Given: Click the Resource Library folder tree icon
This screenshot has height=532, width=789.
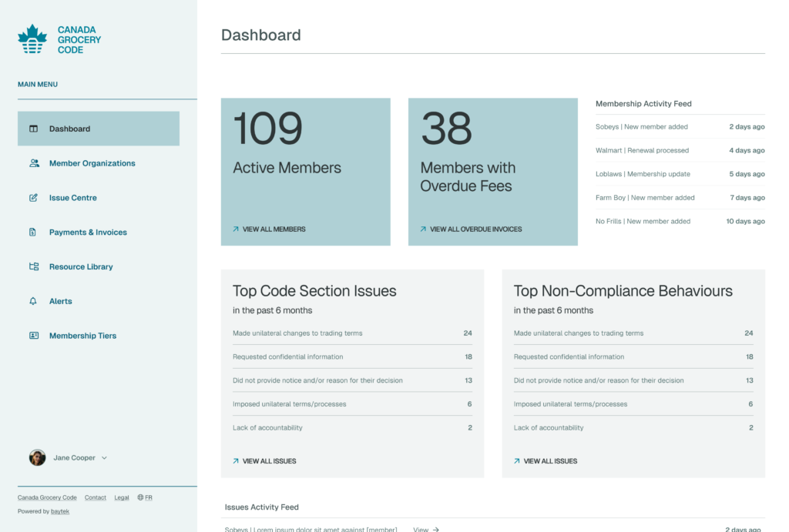Looking at the screenshot, I should click(33, 266).
